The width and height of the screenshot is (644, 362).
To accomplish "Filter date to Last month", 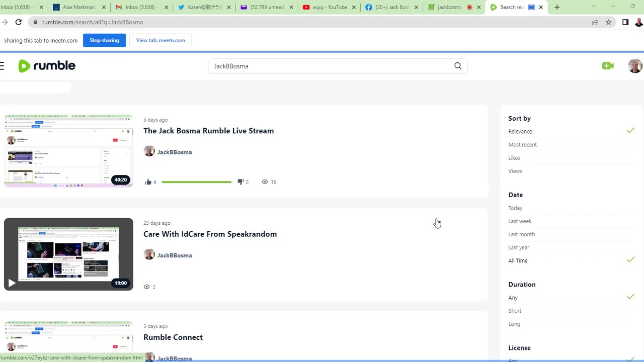I will (521, 234).
